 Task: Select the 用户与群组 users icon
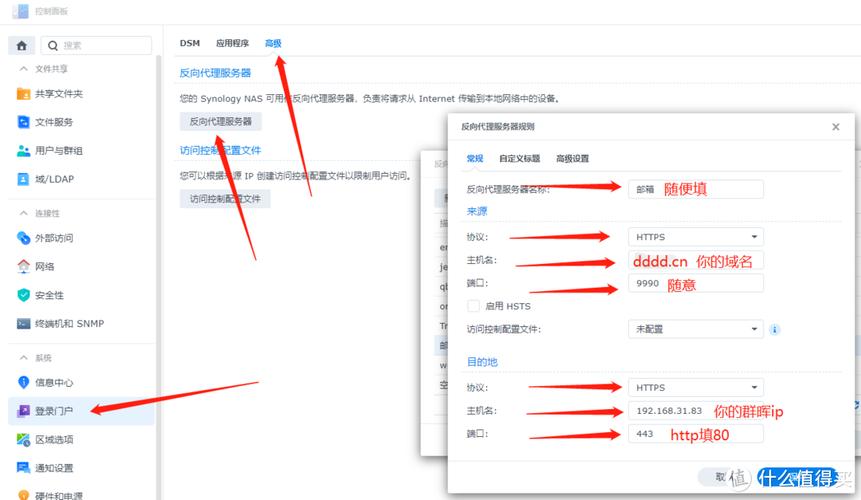point(24,151)
